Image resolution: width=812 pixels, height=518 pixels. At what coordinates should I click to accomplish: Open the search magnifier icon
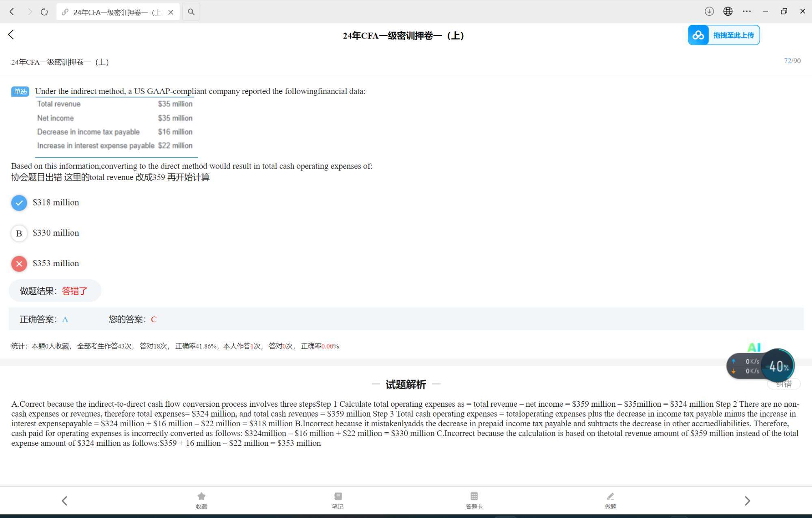coord(191,12)
